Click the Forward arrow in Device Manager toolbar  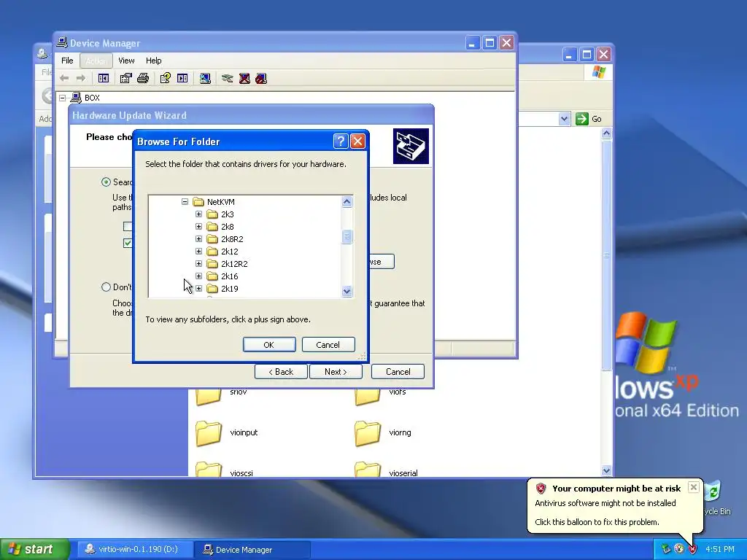[81, 78]
